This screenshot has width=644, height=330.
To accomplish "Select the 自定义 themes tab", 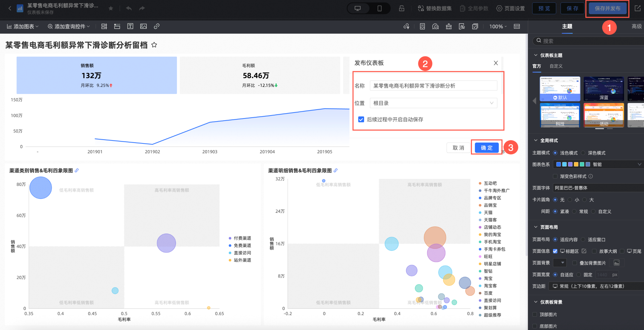I will coord(556,66).
